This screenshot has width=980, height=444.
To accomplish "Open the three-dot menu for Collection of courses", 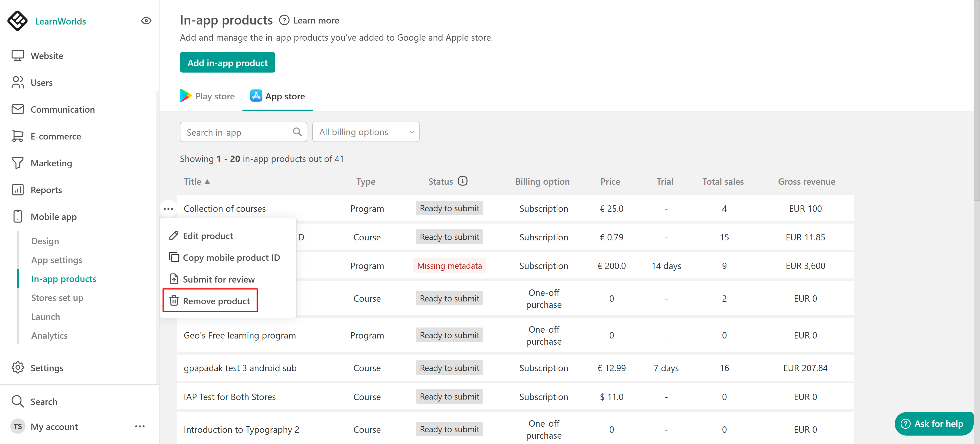I will pyautogui.click(x=168, y=209).
